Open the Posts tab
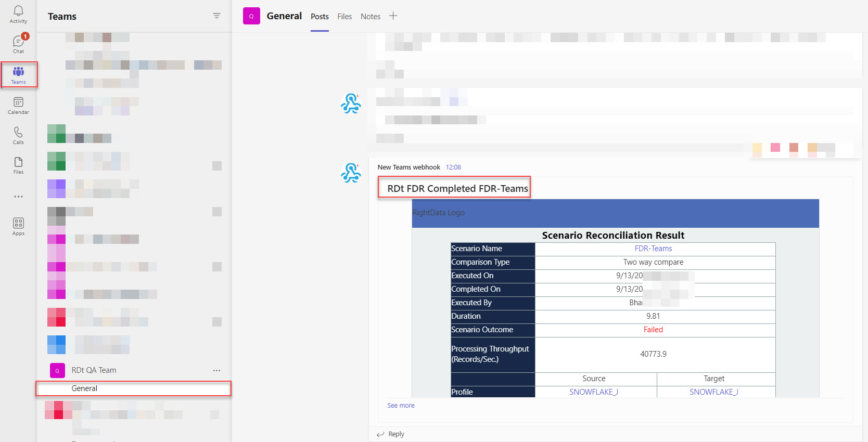 (320, 17)
